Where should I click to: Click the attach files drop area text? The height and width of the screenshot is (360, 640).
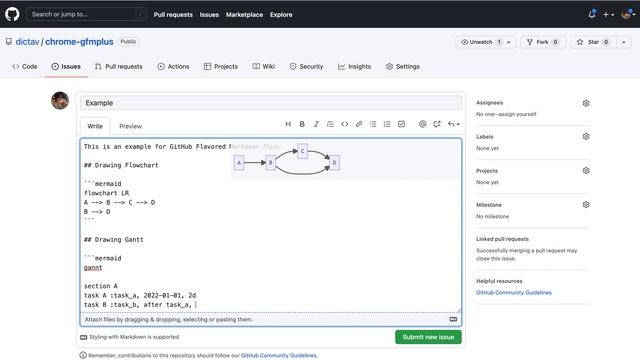click(169, 320)
